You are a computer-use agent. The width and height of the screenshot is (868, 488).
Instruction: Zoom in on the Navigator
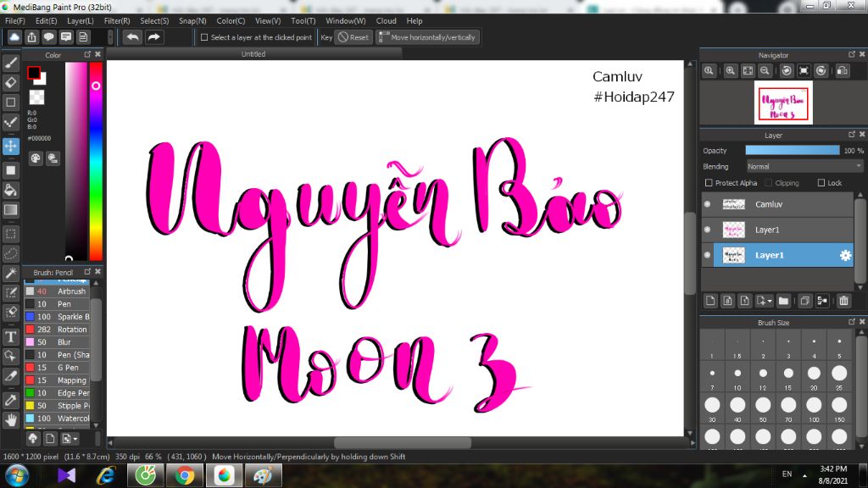pos(731,71)
